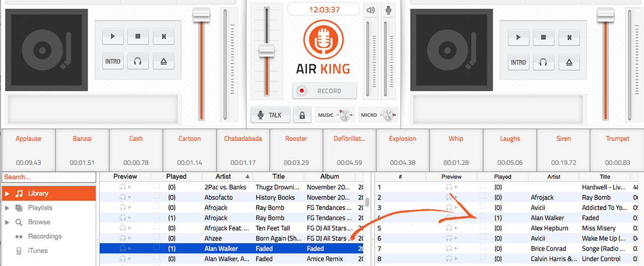Tick the Played checkbox for Brice Conrad
This screenshot has width=644, height=266.
[483, 247]
